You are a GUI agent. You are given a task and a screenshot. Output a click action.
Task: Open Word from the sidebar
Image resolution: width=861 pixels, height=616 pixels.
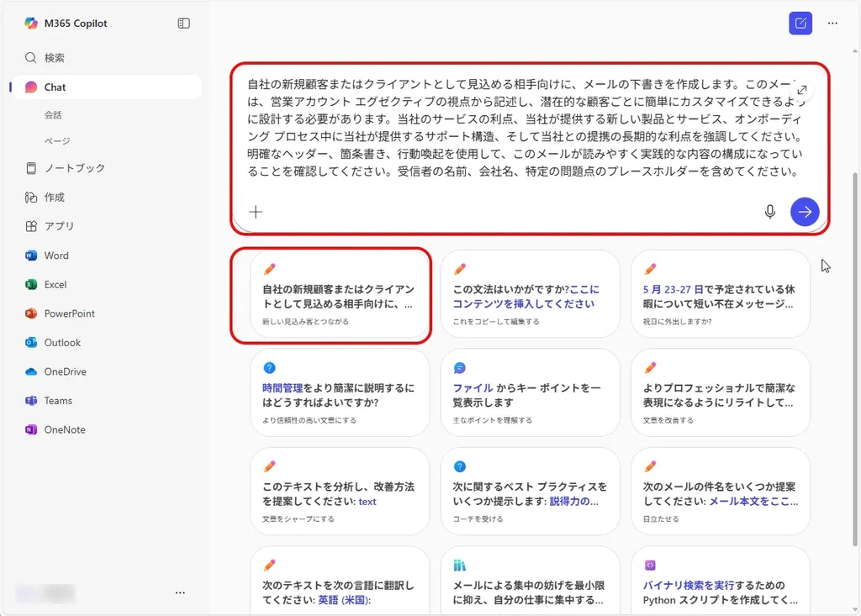(56, 255)
